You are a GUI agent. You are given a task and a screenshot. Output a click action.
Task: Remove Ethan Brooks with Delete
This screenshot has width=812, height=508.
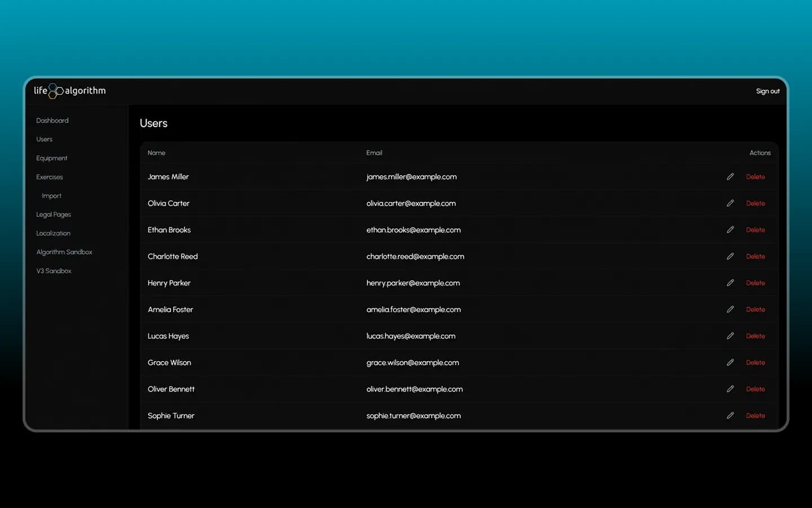tap(756, 230)
